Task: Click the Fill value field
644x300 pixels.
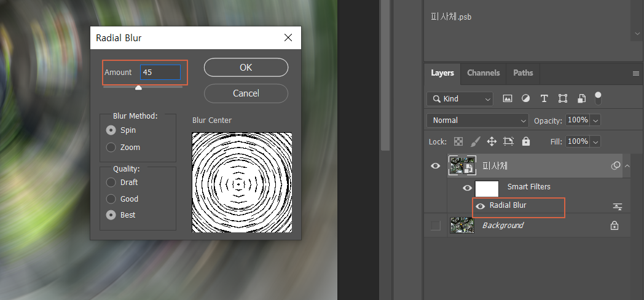Action: pos(578,141)
